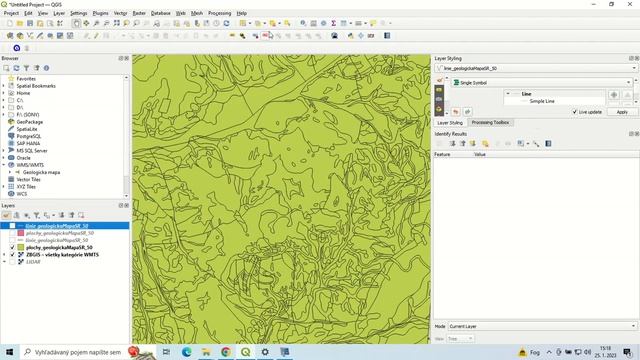Open Layer Styling panel from Layers toolbar
The height and width of the screenshot is (360, 640).
point(6,216)
